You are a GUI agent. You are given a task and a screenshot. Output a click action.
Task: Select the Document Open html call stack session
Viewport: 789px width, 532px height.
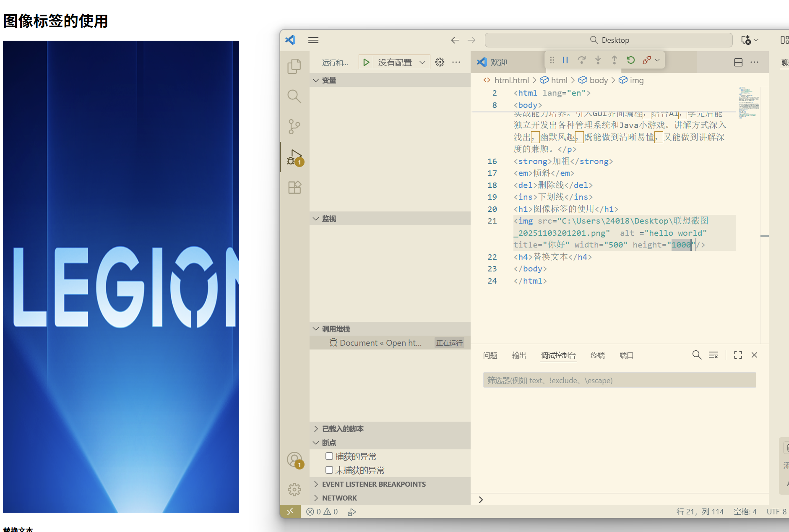[390, 343]
